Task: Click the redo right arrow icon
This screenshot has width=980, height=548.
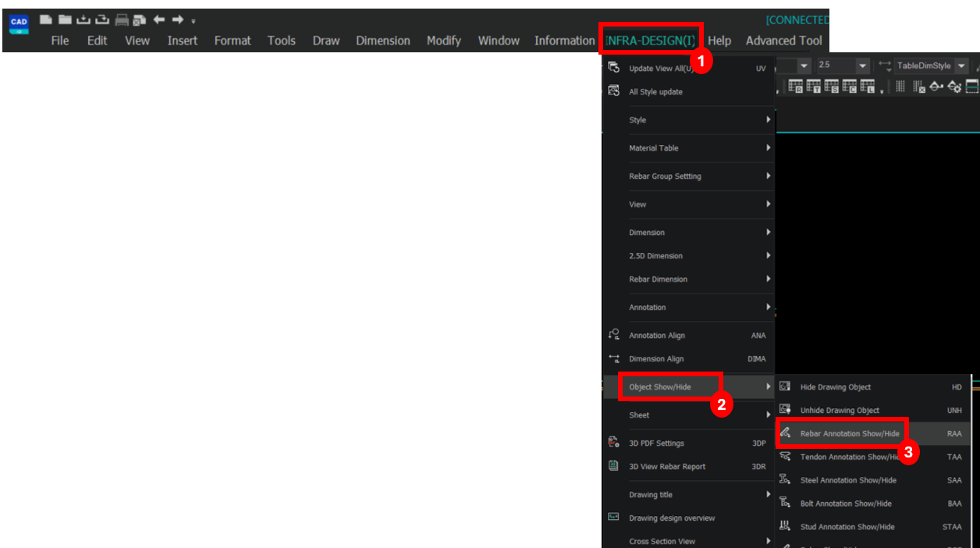Action: click(178, 20)
